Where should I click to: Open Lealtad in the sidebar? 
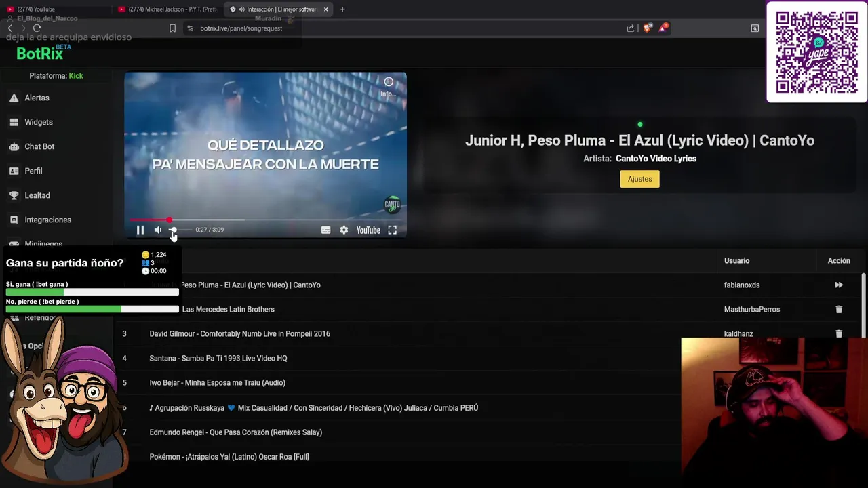coord(37,195)
